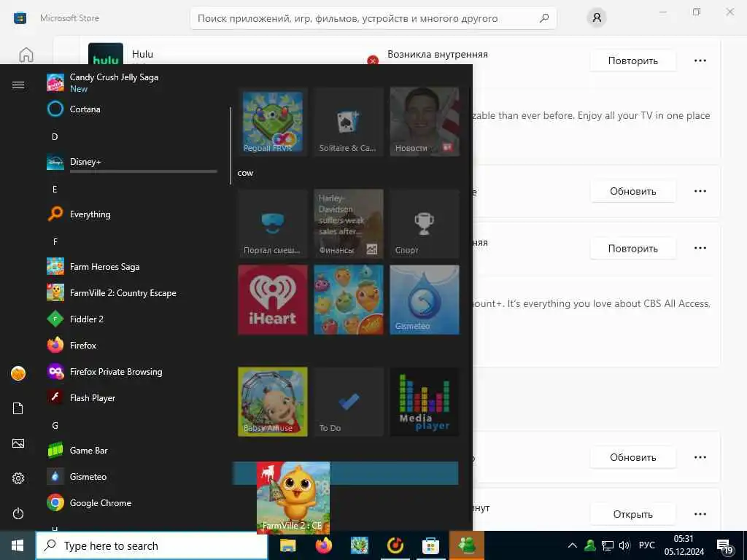
Task: Click the Открыть button in Store
Action: tap(632, 514)
